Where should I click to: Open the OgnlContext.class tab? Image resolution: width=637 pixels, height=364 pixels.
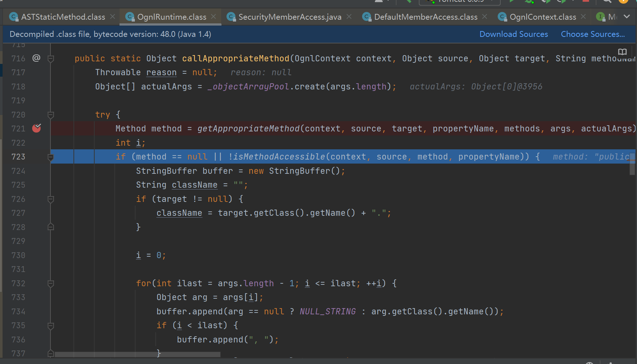point(543,17)
